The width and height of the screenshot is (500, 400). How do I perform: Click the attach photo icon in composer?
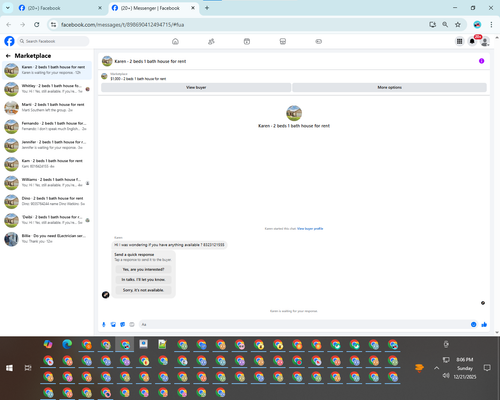(113, 324)
